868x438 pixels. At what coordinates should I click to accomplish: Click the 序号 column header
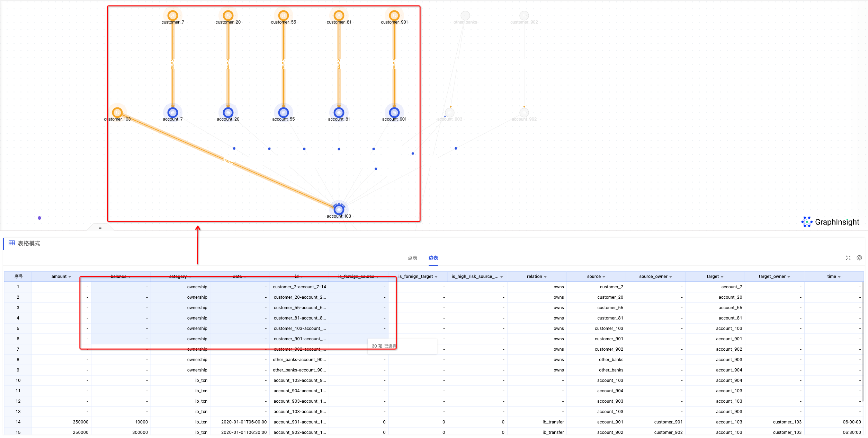[x=18, y=277]
